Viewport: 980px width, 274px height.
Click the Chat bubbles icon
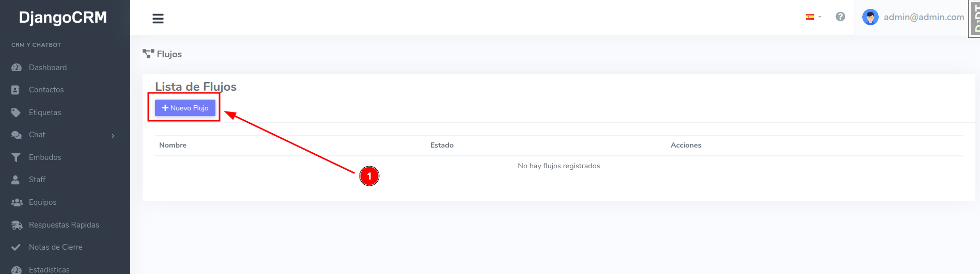coord(17,135)
